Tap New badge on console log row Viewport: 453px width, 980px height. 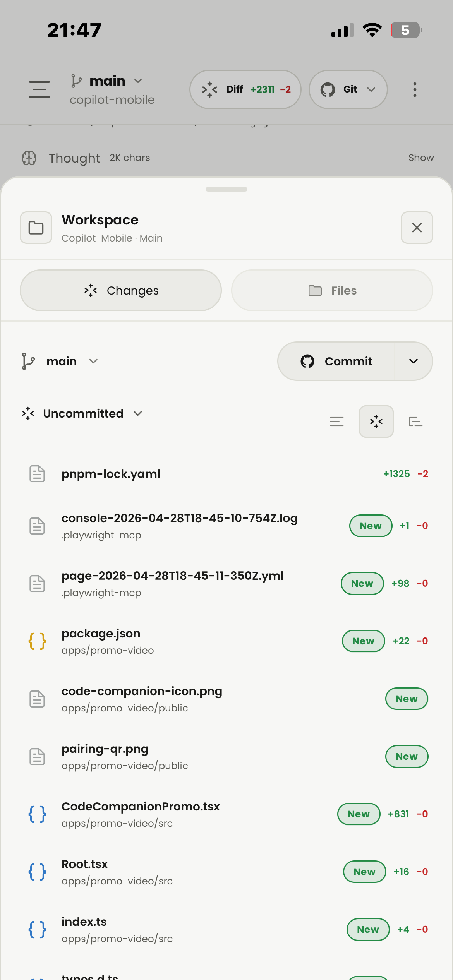tap(371, 526)
